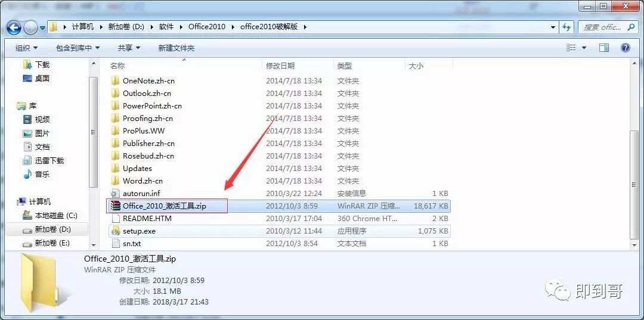The width and height of the screenshot is (644, 320).
Task: Open the 图片 library
Action: (36, 133)
